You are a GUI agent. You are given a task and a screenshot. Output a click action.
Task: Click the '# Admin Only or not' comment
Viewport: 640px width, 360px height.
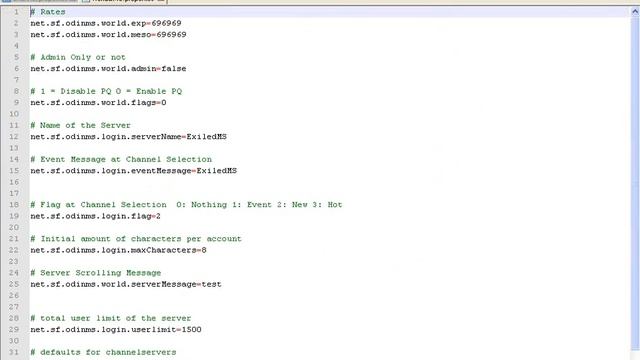pos(78,57)
